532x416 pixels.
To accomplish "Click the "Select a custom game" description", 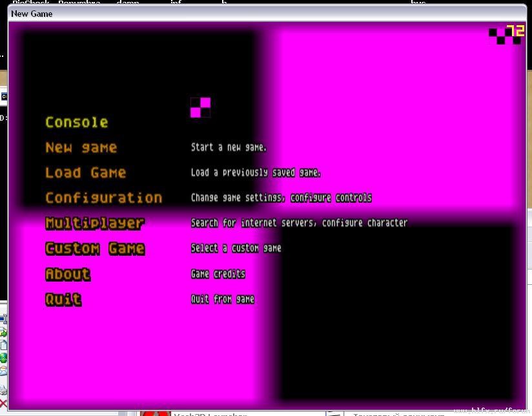I will coord(236,248).
